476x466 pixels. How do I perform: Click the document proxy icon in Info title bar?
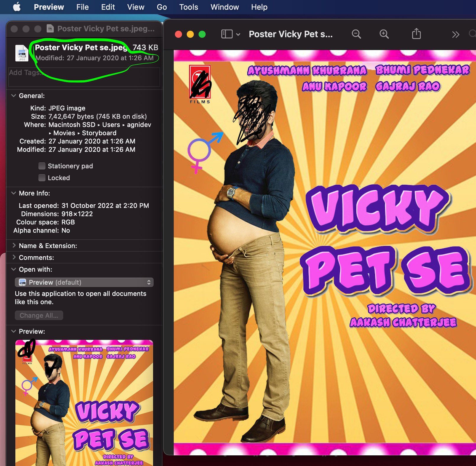[50, 29]
